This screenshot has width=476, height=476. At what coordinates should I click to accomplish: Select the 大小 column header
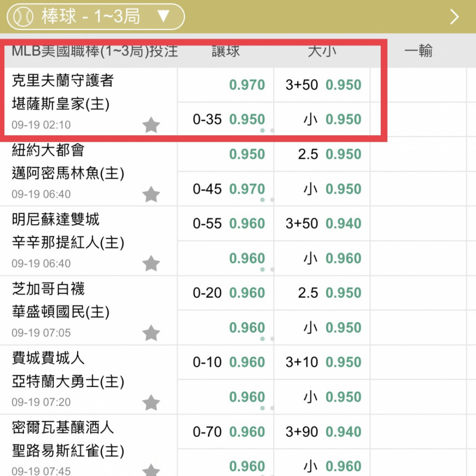tap(322, 51)
